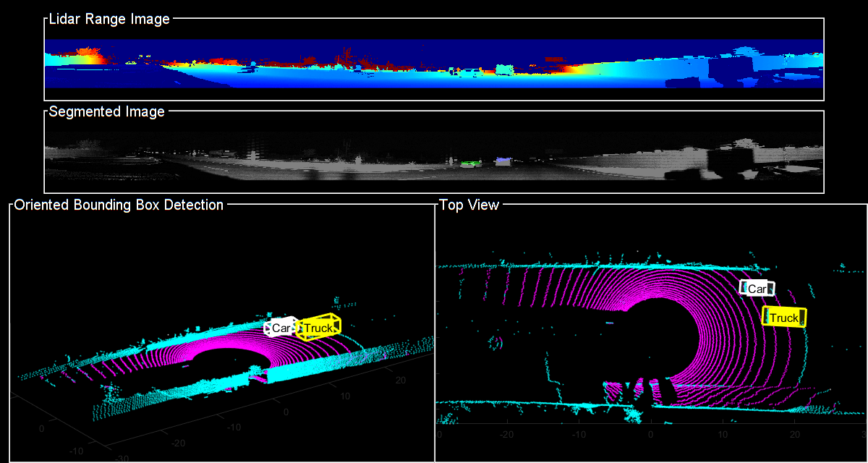Click the yellow Truck label in Top View
The image size is (868, 463).
point(784,318)
